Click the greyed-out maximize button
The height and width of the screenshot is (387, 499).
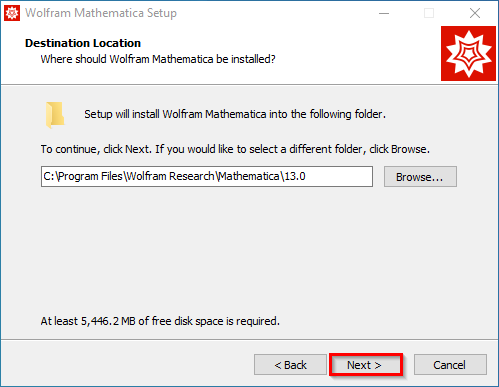[x=429, y=13]
